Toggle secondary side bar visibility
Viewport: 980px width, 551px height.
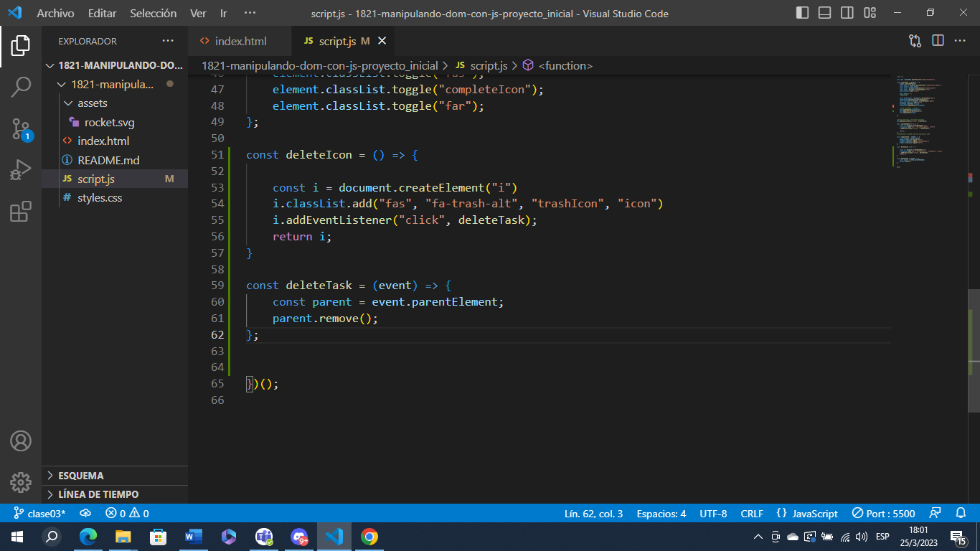tap(847, 13)
